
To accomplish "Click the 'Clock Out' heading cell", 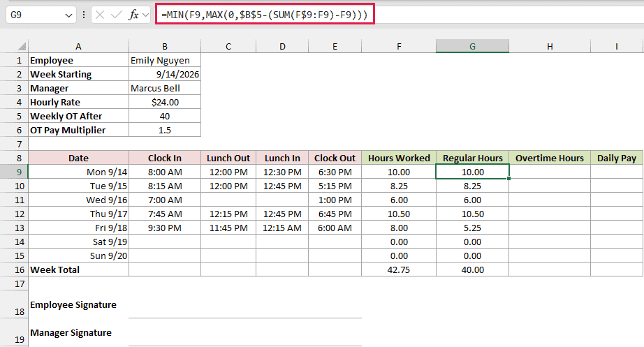I will click(x=335, y=158).
